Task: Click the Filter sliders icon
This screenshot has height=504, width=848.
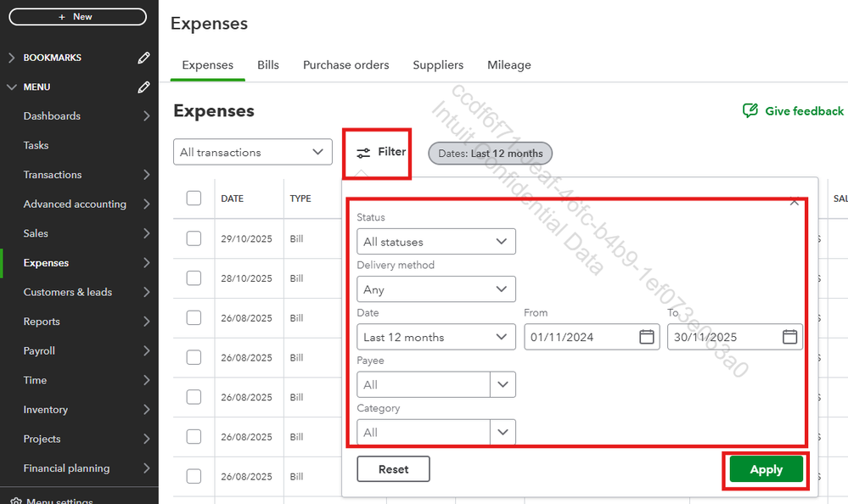Action: point(363,153)
